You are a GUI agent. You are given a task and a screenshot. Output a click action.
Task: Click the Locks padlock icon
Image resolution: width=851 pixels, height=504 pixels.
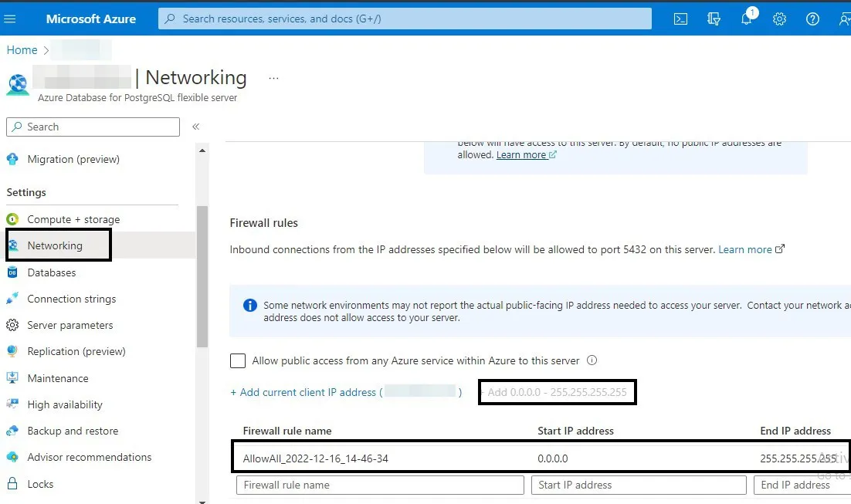point(12,483)
